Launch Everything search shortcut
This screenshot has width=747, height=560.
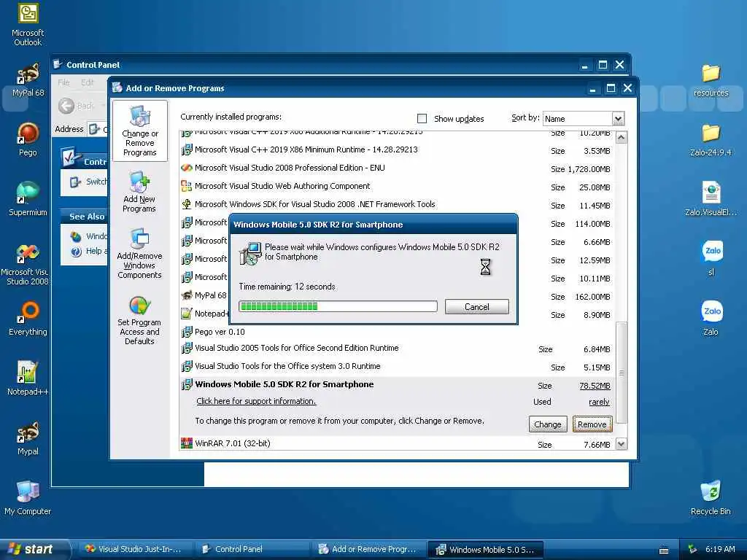28,318
